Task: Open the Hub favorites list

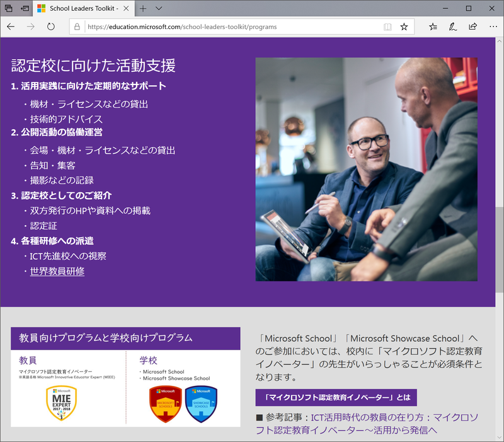Action: 432,26
